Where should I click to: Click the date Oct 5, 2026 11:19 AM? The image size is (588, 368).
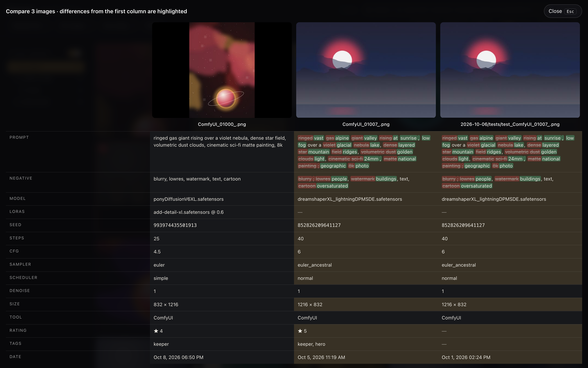pos(321,358)
